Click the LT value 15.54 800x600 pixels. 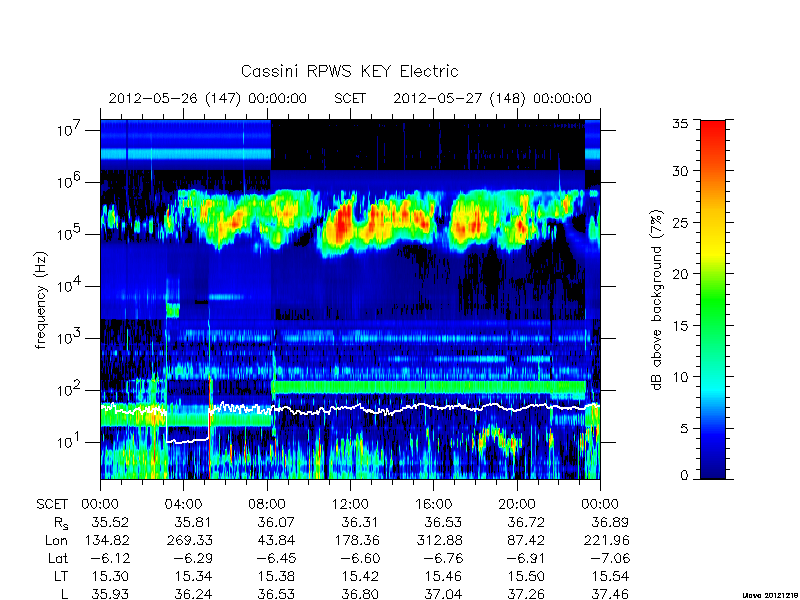click(x=610, y=577)
